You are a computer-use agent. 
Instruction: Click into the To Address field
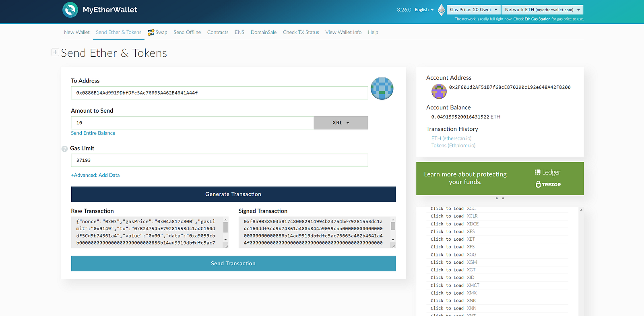219,93
